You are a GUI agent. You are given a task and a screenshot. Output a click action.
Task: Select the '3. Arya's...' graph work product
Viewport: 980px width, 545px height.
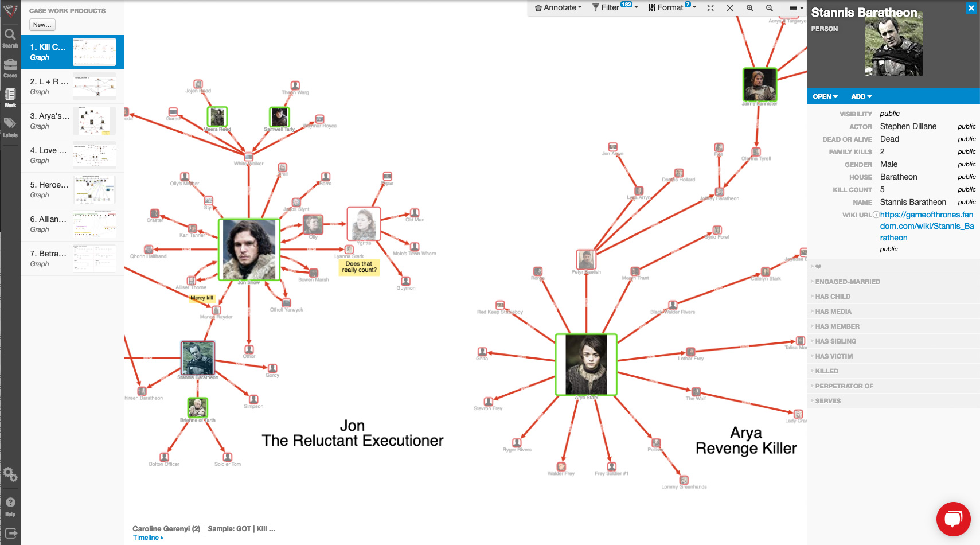point(72,120)
